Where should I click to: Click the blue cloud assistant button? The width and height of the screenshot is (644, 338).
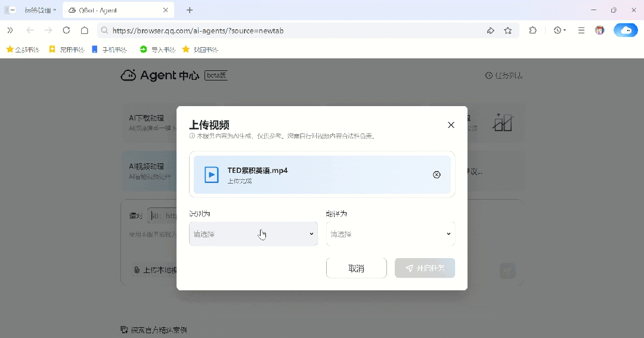coord(626,30)
